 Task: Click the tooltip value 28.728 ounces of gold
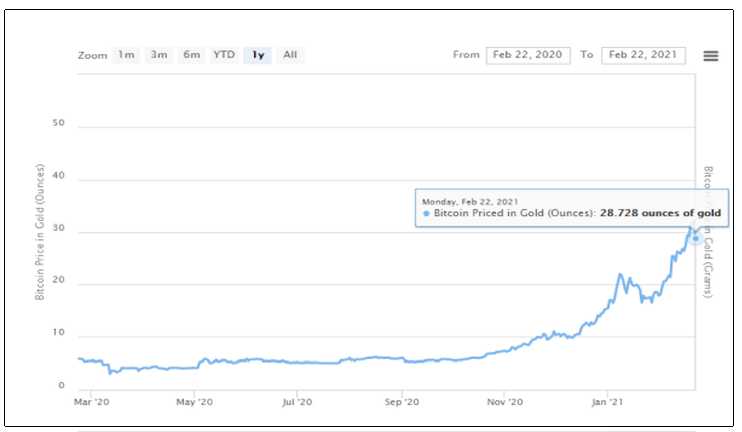660,213
